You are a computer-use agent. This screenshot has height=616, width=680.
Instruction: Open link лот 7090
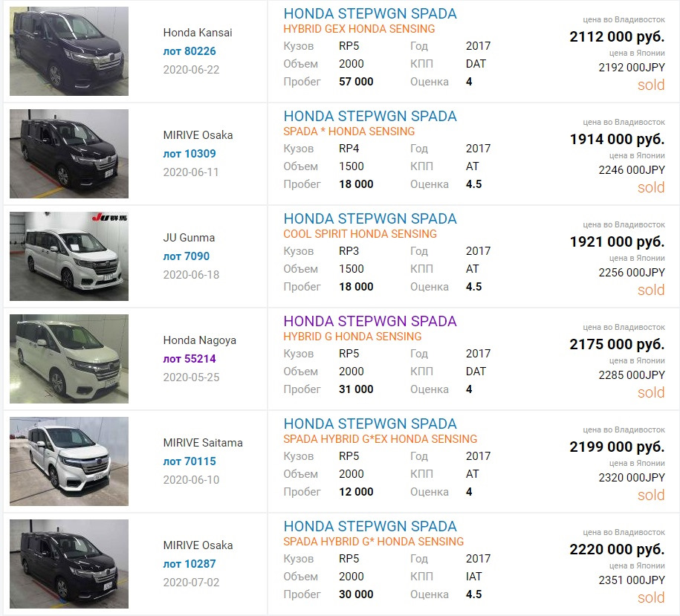click(186, 256)
